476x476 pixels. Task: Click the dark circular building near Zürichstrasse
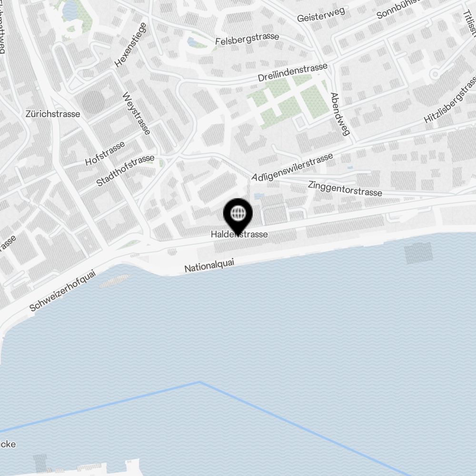point(93,102)
